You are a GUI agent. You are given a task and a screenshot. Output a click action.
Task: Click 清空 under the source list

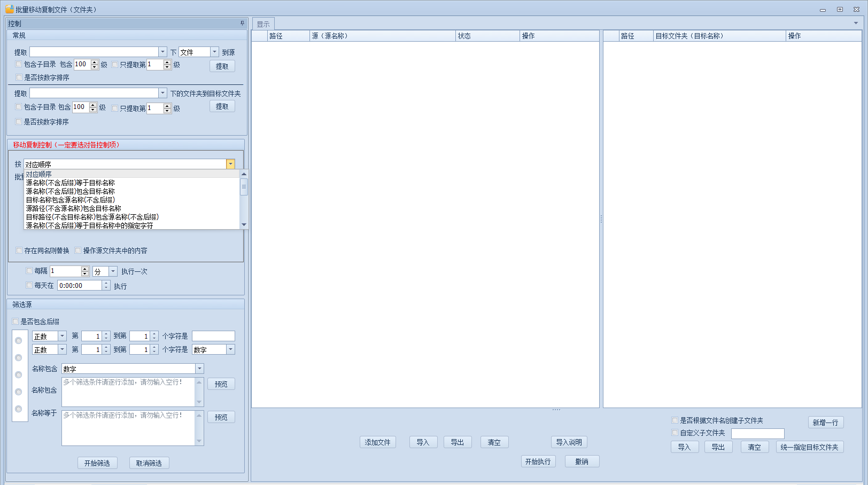pos(494,442)
